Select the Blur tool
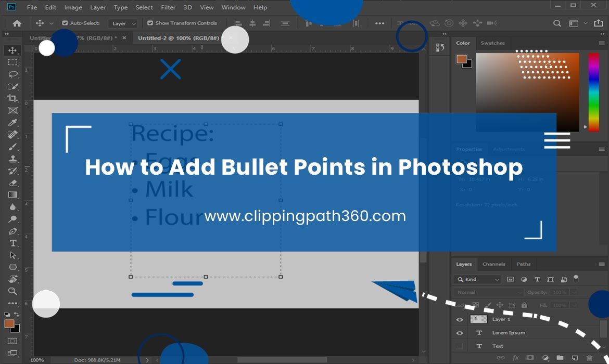Viewport: 609px width, 364px height. 12,207
